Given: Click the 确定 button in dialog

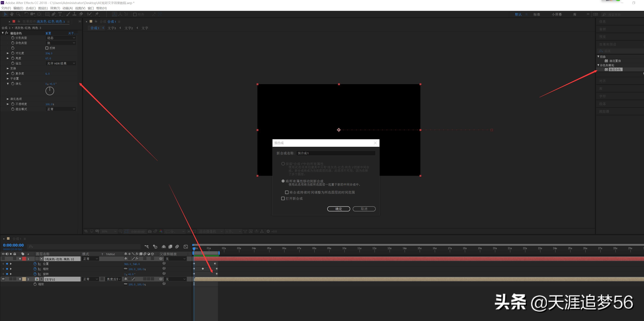Looking at the screenshot, I should 339,209.
